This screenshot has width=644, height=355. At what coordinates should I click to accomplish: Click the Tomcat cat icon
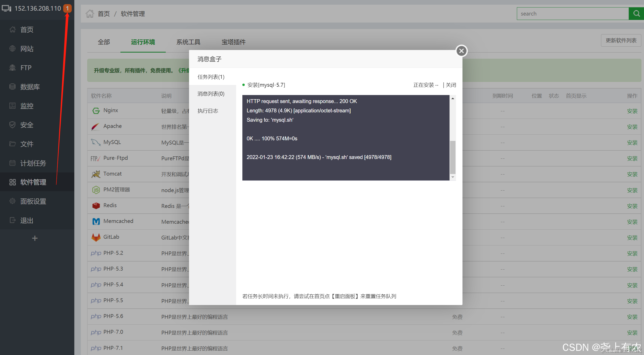click(96, 174)
